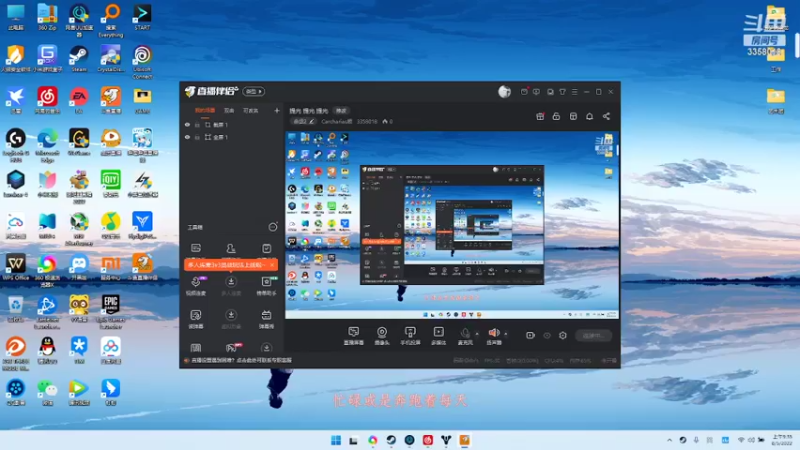Open the box-shaped icon above the preview
Screen dimensions: 800x450
pos(573,116)
